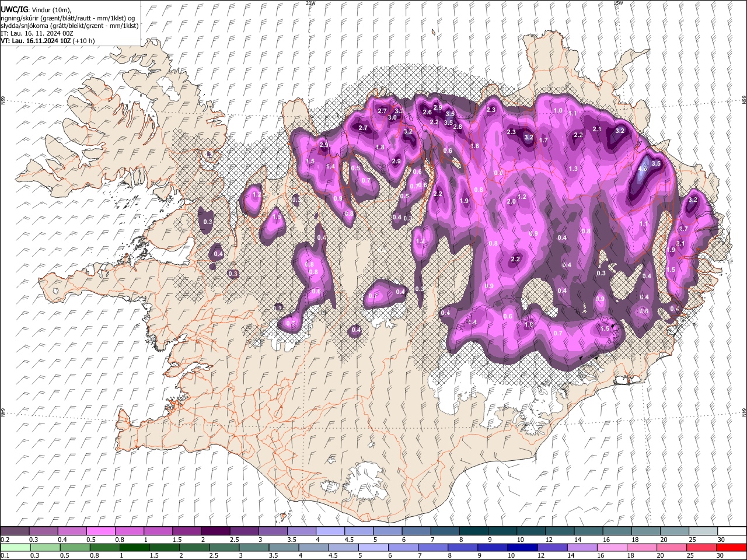Click the '1.8' snowfall value on the map
747x560 pixels.
[380, 148]
